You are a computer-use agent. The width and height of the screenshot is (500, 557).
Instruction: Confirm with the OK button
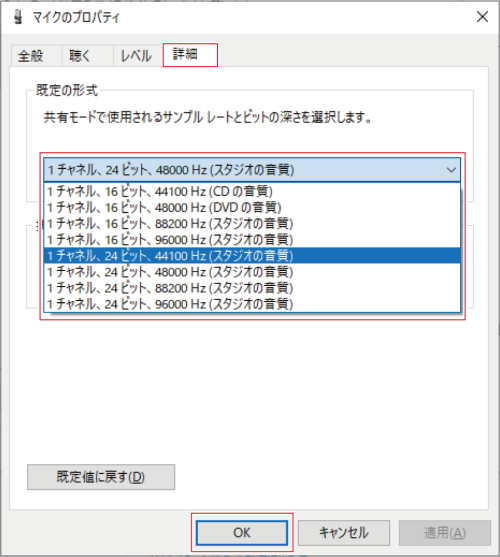(x=242, y=532)
